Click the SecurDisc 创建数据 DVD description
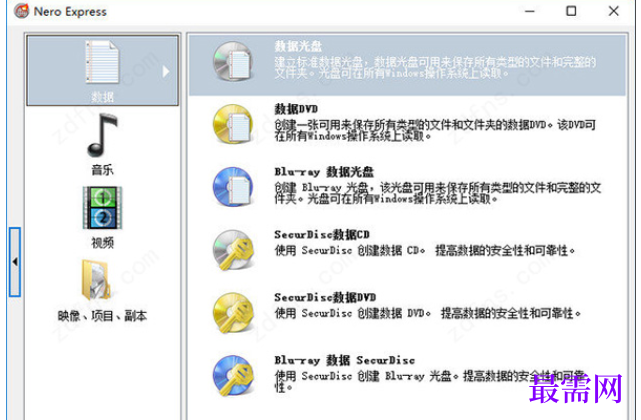The height and width of the screenshot is (420, 641). coord(428,313)
